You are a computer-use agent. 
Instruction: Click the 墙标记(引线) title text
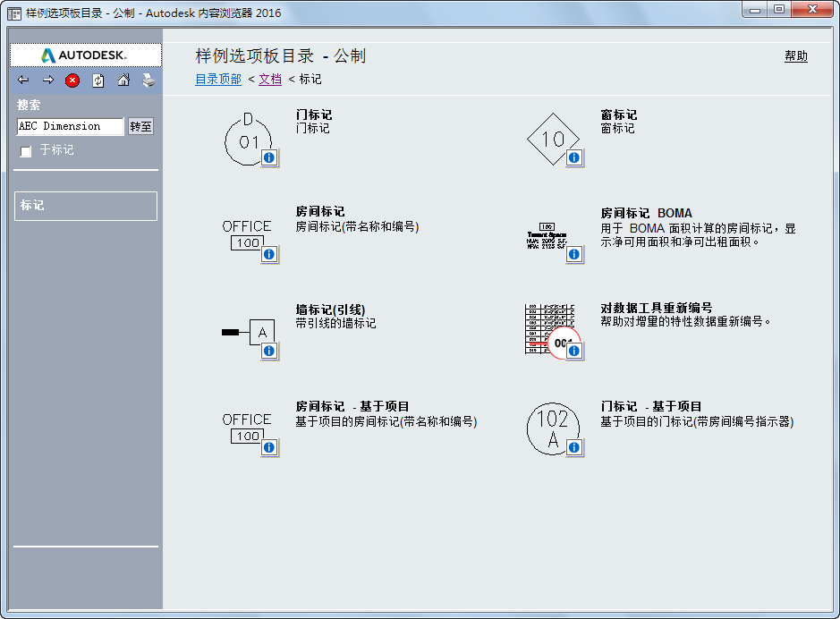pos(330,309)
